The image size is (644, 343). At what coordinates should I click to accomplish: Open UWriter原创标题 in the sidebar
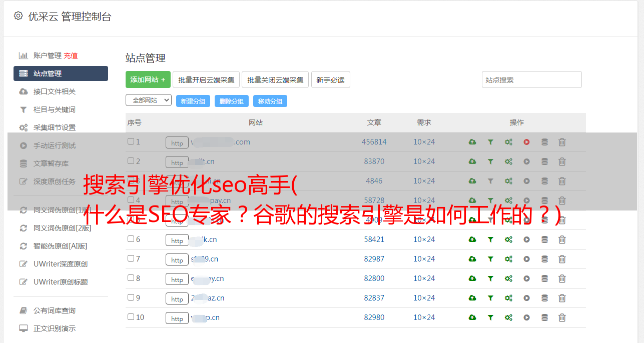pos(61,282)
